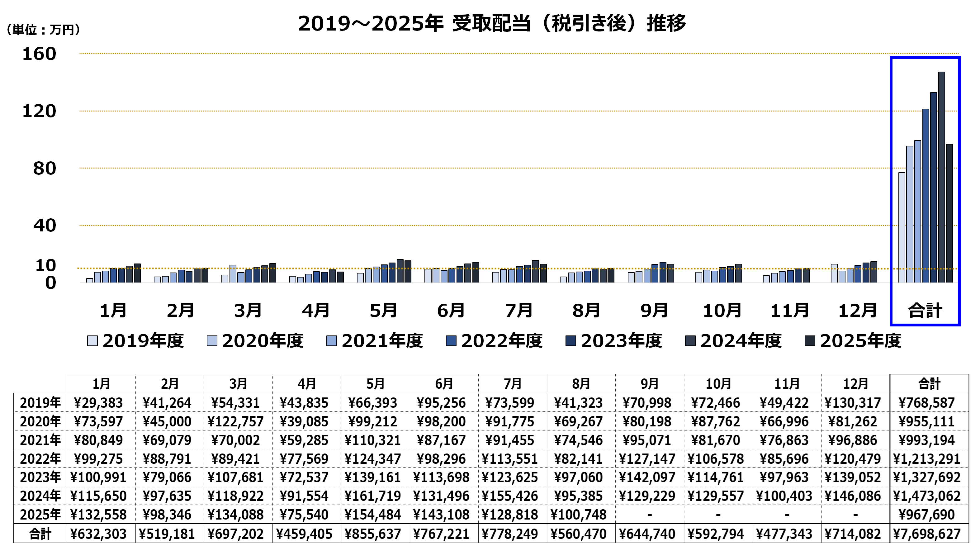Screen dimensions: 980x551
Task: Select the 2024年 total cell ¥1,473,062
Action: [x=927, y=496]
